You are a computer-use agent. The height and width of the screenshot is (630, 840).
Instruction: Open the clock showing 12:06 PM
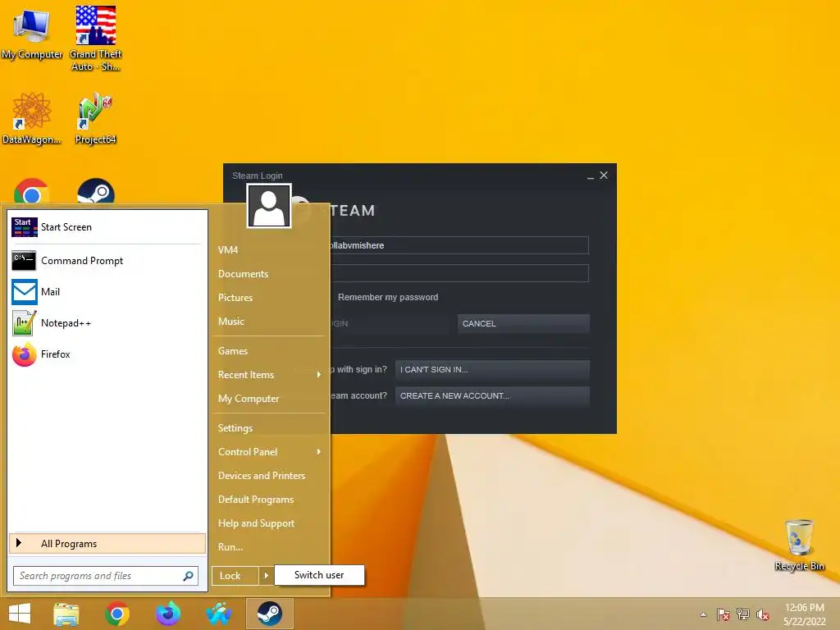click(804, 614)
